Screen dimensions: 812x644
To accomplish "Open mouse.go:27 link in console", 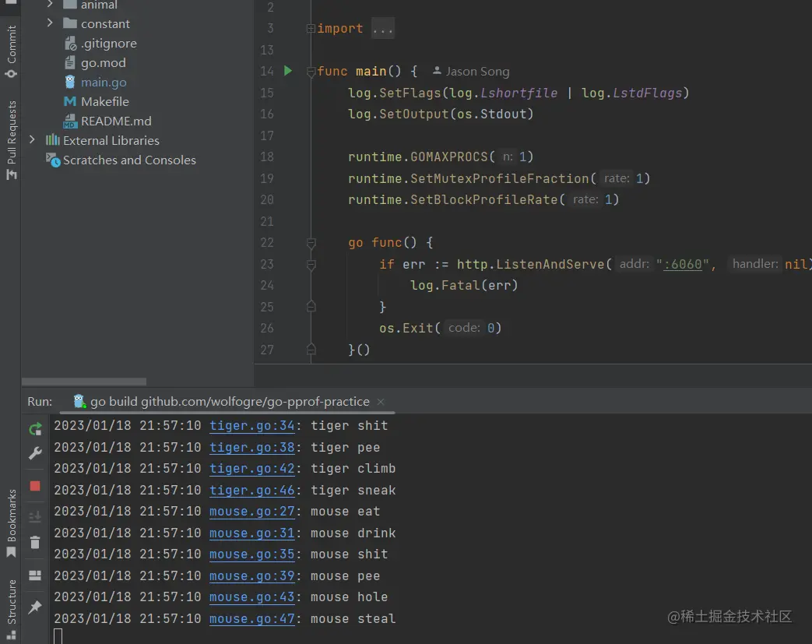I will coord(251,512).
